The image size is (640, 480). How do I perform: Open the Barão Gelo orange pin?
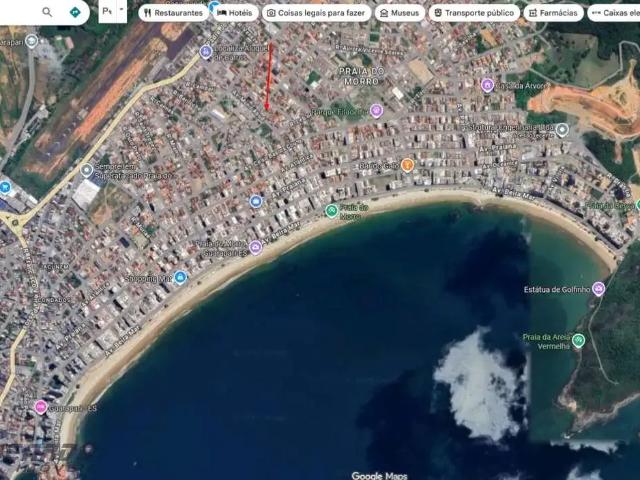pos(407,165)
